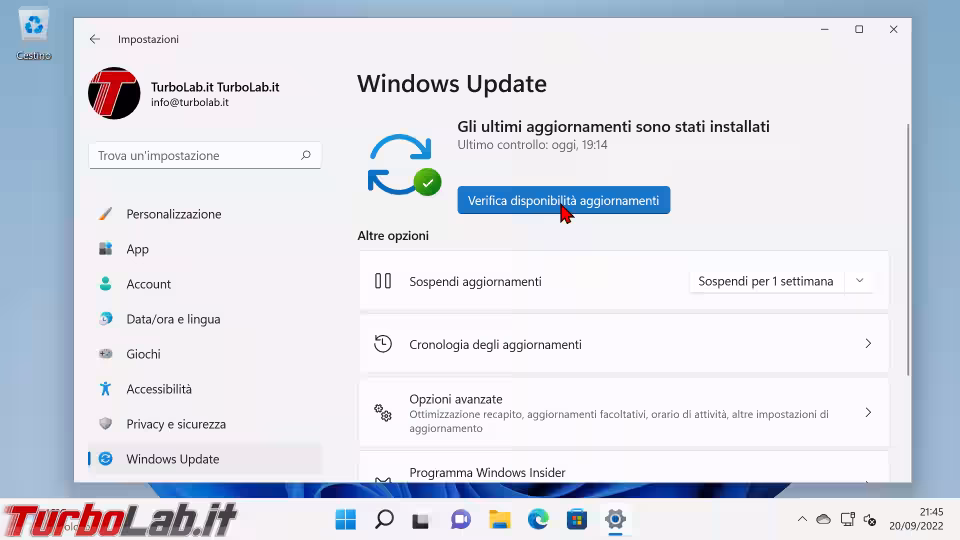Open Opzioni avanzate
Image resolution: width=960 pixels, height=540 pixels.
(624, 413)
